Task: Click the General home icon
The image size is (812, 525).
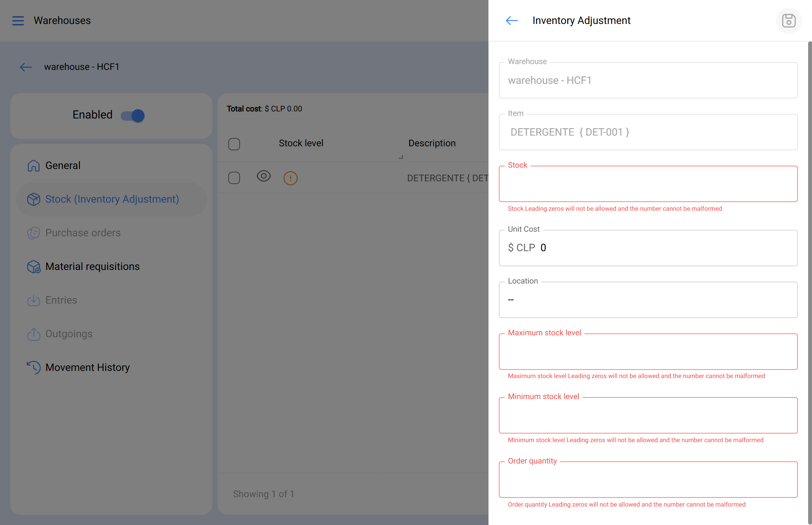Action: tap(34, 166)
